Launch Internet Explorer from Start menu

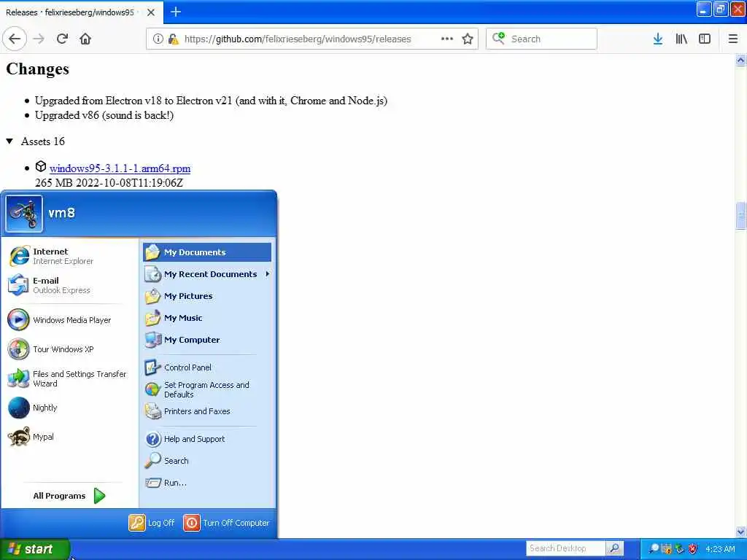[x=69, y=256]
